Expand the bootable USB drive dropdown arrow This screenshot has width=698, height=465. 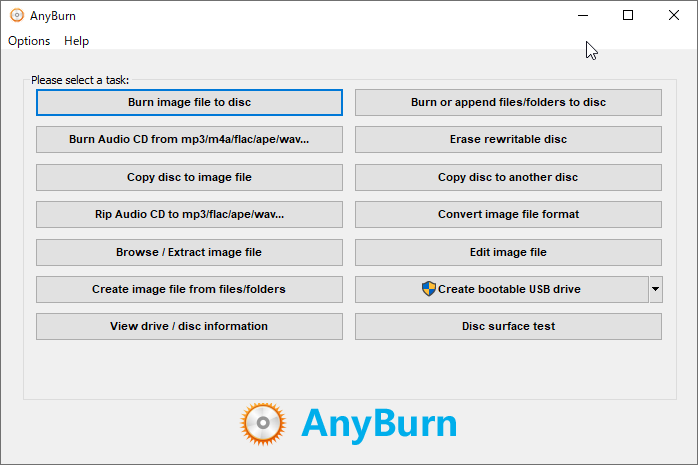point(655,289)
